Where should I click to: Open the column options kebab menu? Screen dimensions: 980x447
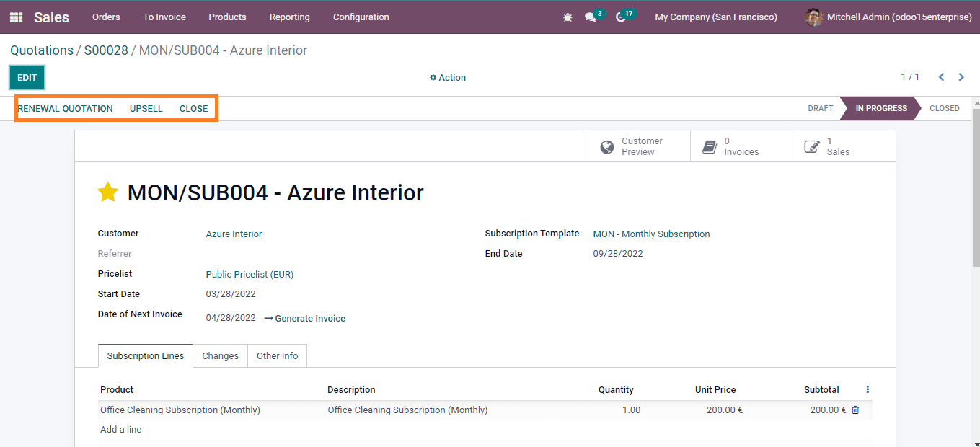[868, 389]
